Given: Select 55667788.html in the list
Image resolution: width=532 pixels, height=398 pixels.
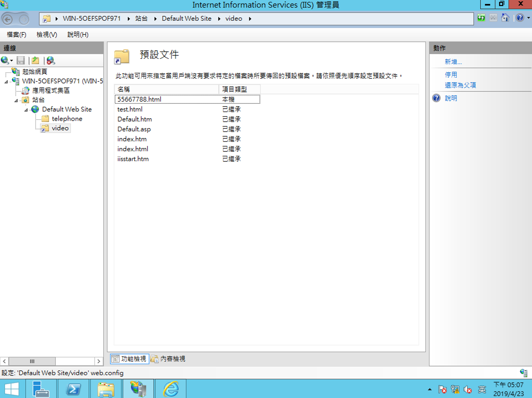Looking at the screenshot, I should [139, 99].
